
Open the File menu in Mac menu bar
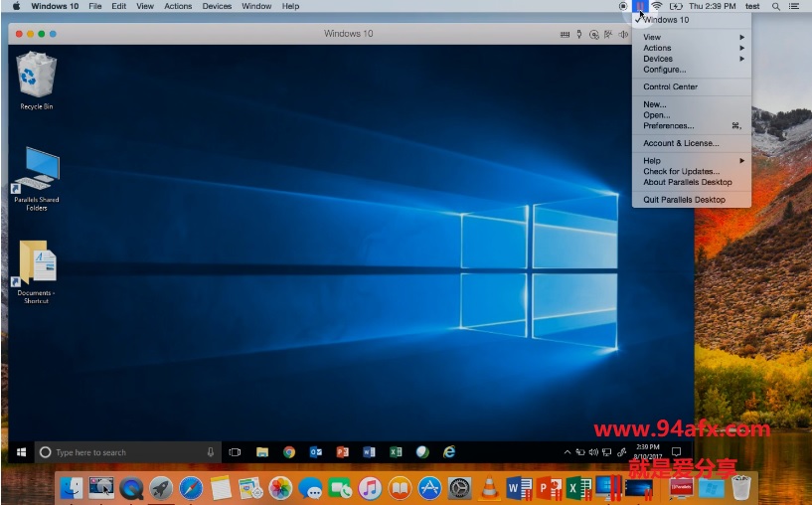point(94,6)
